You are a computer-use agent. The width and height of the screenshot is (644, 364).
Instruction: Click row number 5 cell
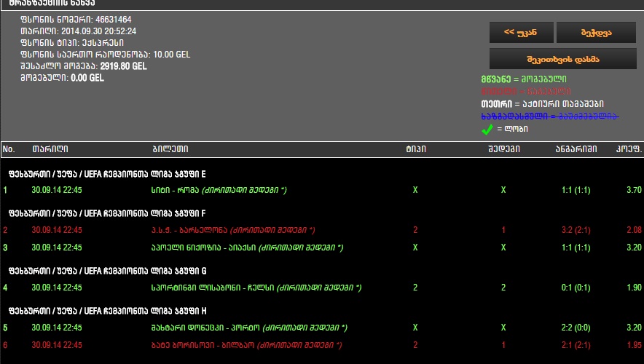(5, 328)
